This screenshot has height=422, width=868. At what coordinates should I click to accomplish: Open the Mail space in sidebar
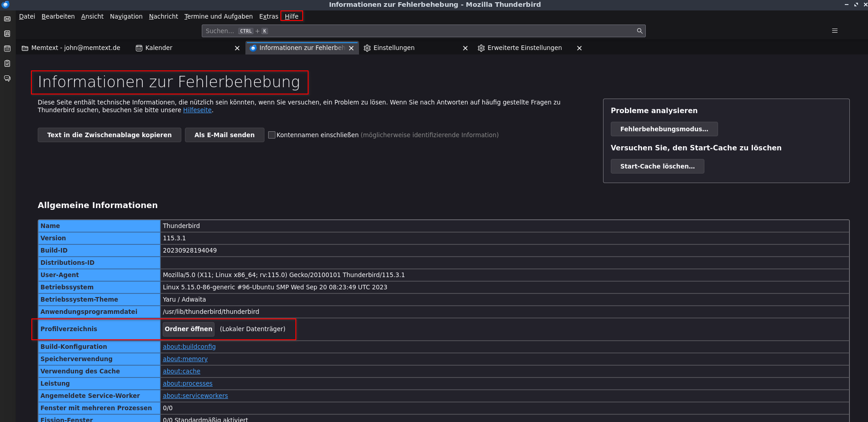click(7, 19)
